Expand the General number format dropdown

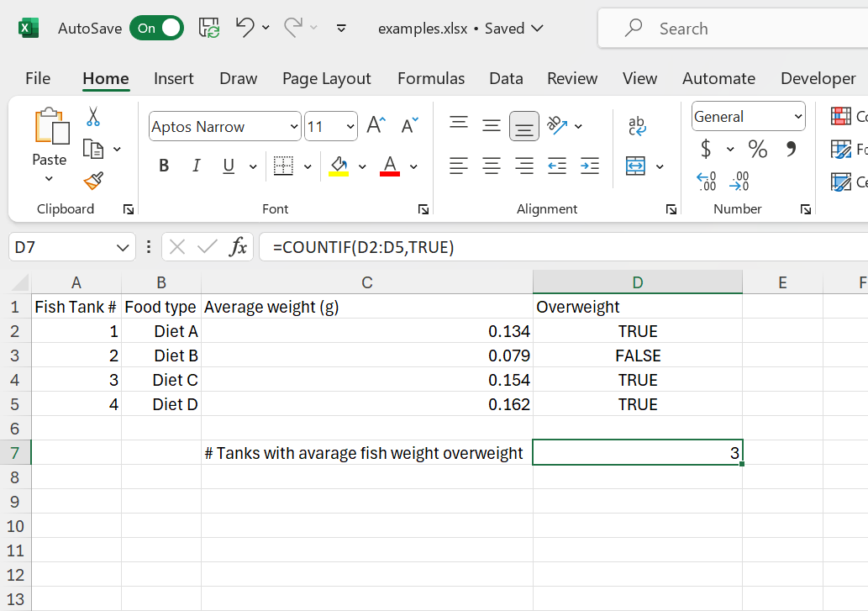point(797,117)
